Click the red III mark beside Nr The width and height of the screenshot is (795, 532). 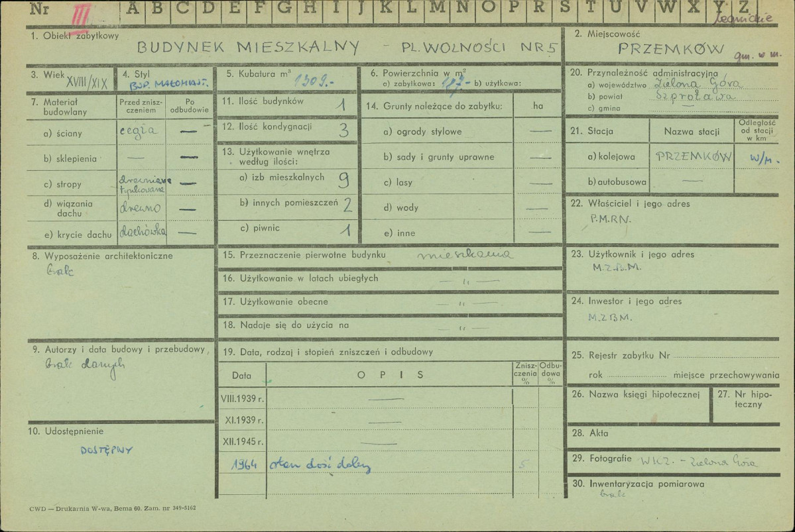[81, 14]
